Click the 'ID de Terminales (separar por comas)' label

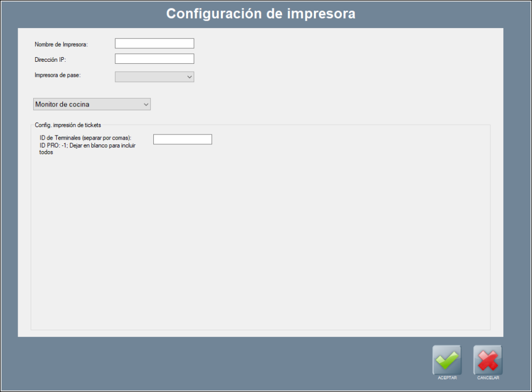click(86, 138)
